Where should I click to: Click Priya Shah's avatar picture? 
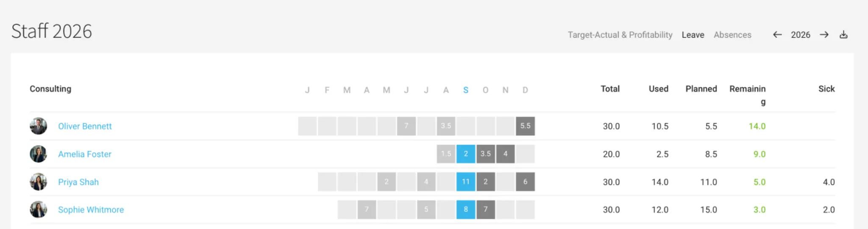pos(38,182)
